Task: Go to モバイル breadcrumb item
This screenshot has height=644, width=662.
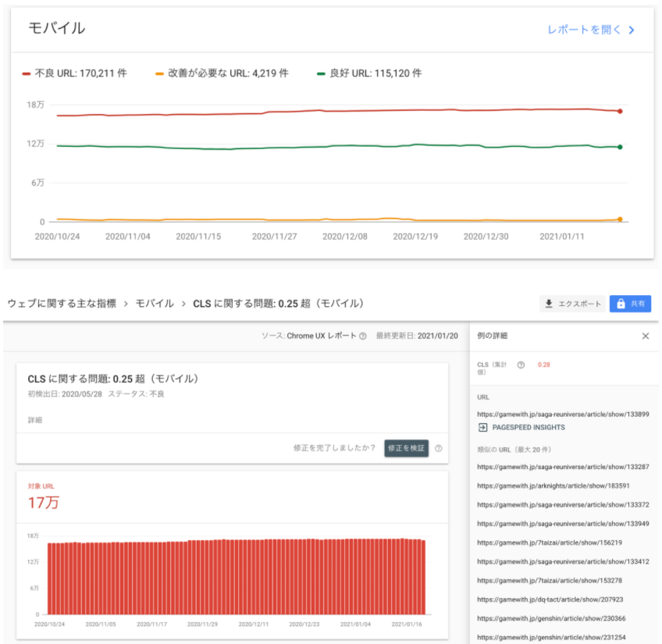Action: (155, 304)
